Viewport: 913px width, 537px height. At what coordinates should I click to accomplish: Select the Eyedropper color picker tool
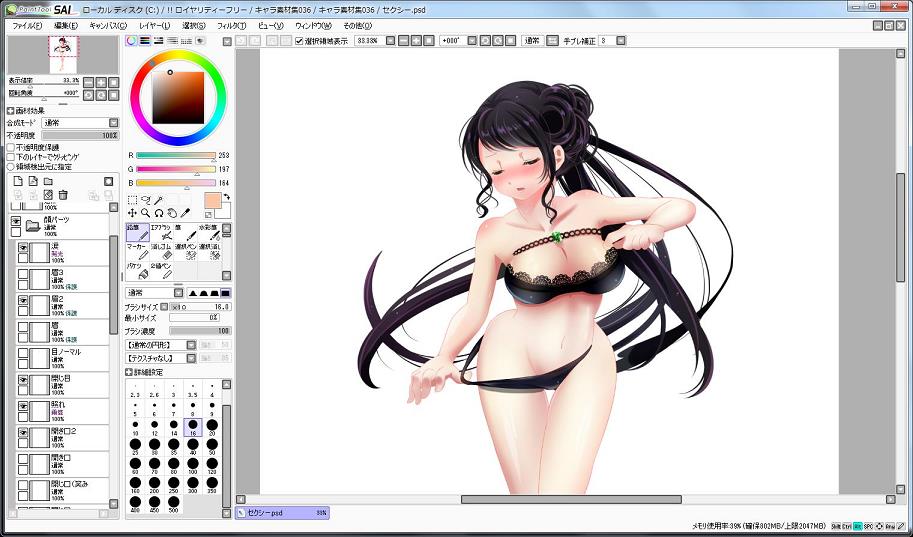tap(186, 213)
